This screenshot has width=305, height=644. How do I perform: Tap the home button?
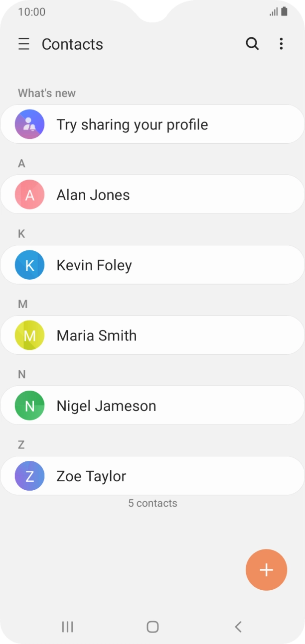(x=152, y=627)
